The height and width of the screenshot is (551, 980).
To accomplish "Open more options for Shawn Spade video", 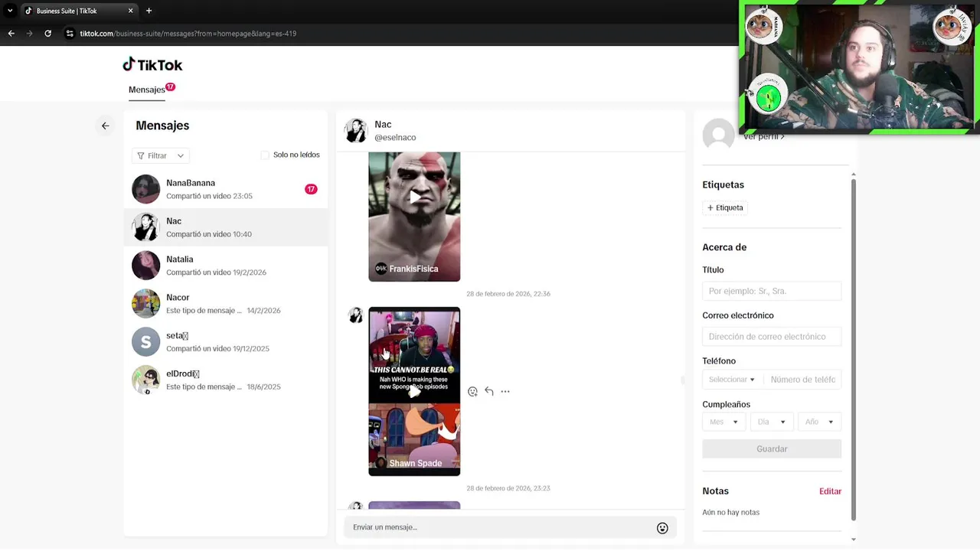I will pos(505,391).
